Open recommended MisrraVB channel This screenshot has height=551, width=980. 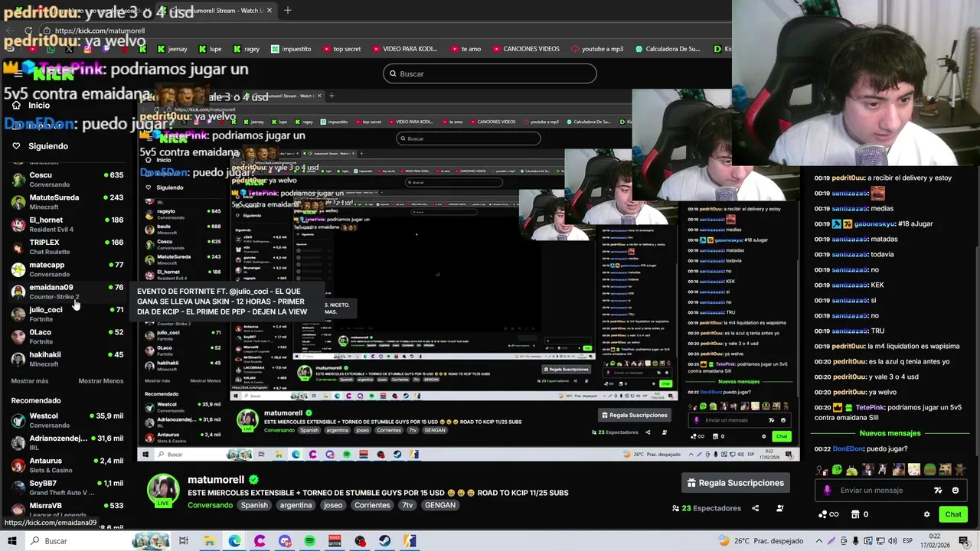67,510
